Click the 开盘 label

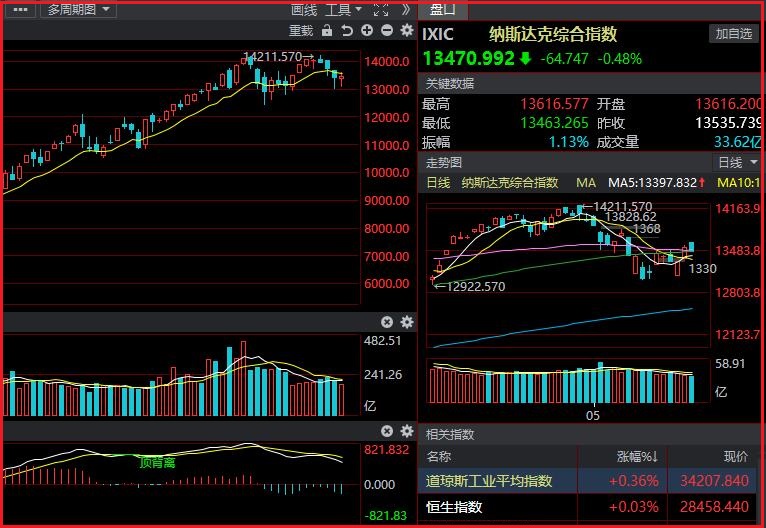click(x=610, y=104)
